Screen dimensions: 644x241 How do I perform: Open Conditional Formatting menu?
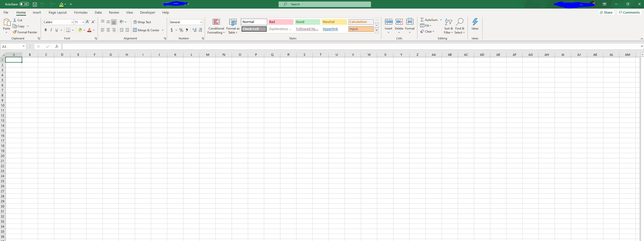click(216, 26)
